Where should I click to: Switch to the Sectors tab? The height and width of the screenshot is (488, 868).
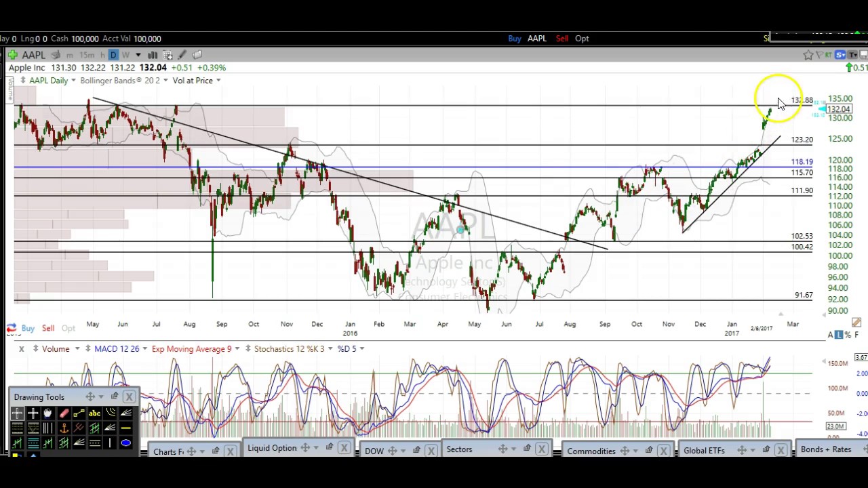click(459, 449)
